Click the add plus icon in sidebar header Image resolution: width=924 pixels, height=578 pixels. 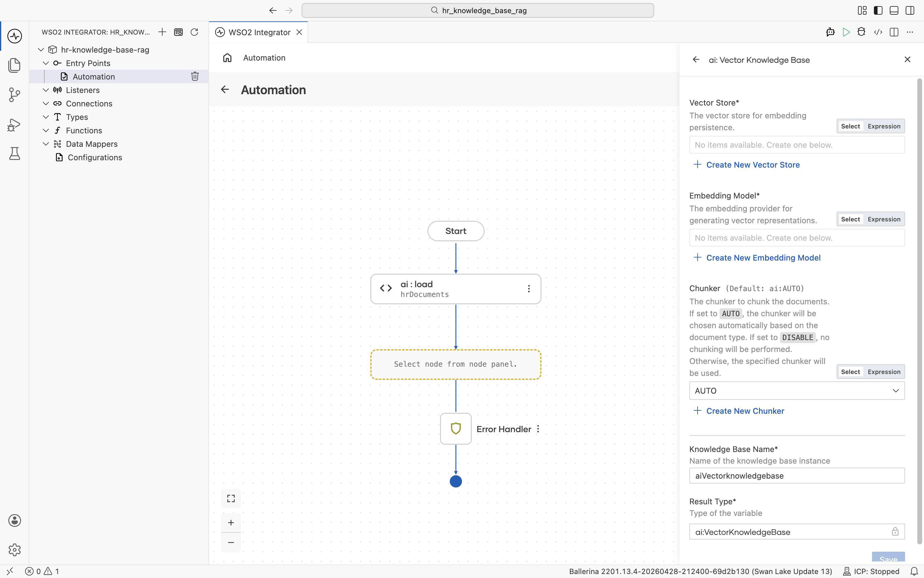pyautogui.click(x=162, y=32)
